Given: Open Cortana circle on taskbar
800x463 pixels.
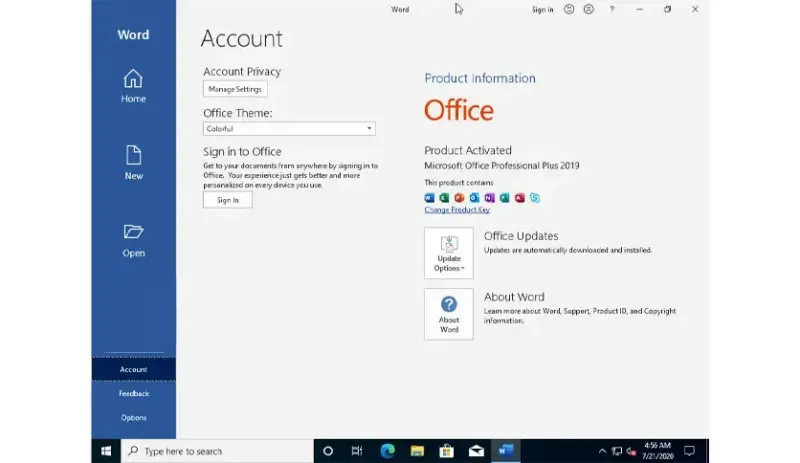Looking at the screenshot, I should pos(328,451).
